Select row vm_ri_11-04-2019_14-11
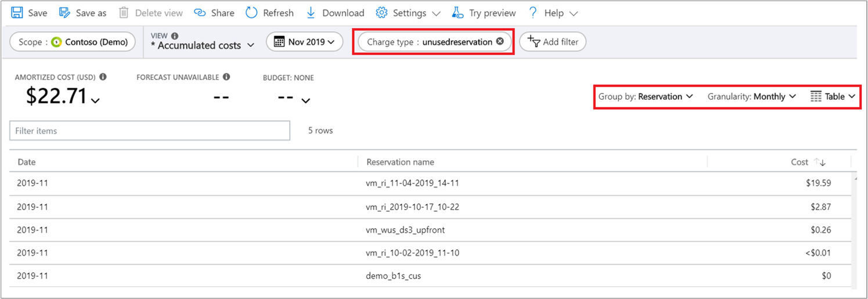This screenshot has height=299, width=868. [430, 183]
